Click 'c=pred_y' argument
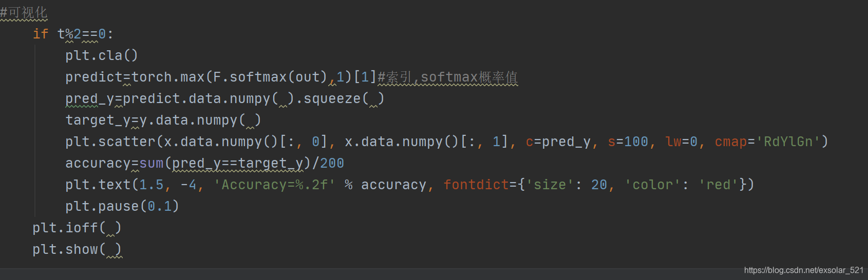 [x=558, y=142]
